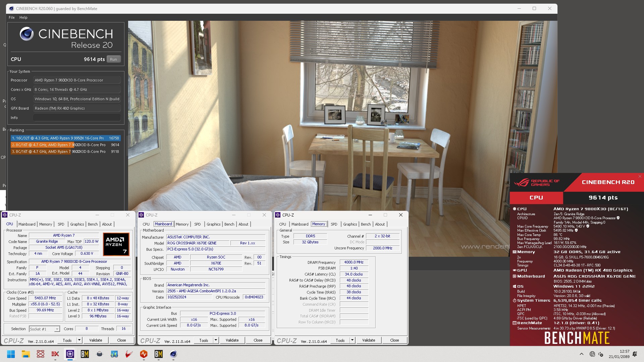Click the Memory section icon in the BenchMate panel

coord(515,252)
